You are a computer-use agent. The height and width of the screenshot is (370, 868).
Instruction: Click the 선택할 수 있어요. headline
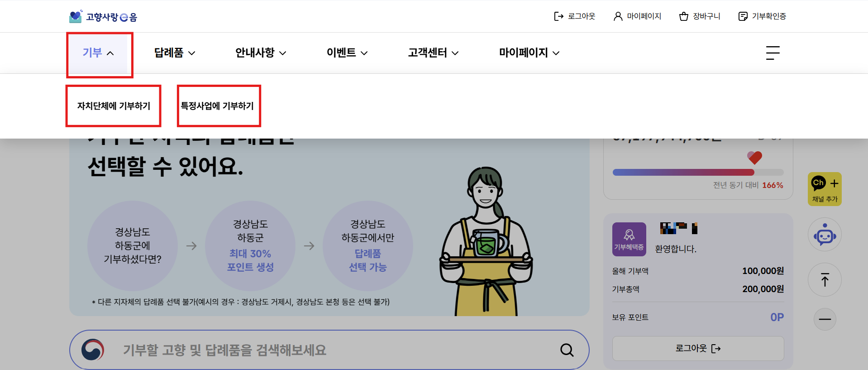[x=165, y=167]
